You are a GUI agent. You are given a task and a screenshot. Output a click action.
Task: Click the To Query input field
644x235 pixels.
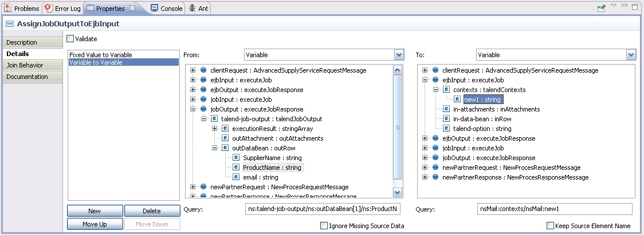pyautogui.click(x=555, y=209)
